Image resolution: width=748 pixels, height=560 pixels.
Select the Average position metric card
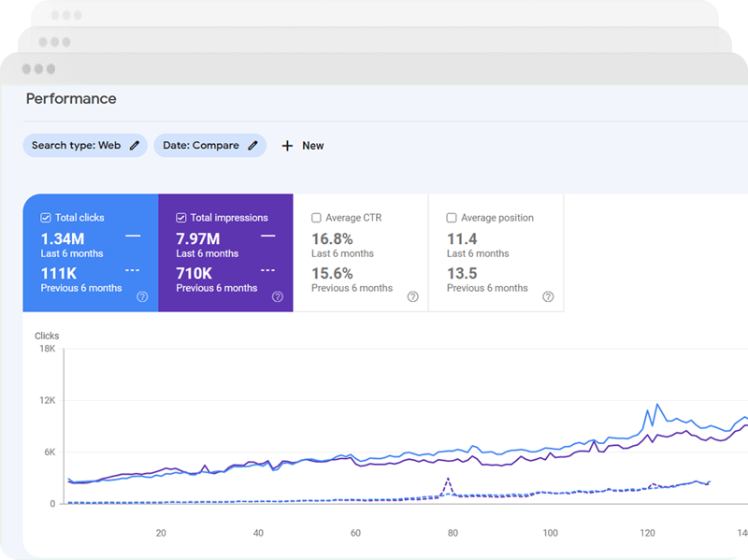click(496, 252)
